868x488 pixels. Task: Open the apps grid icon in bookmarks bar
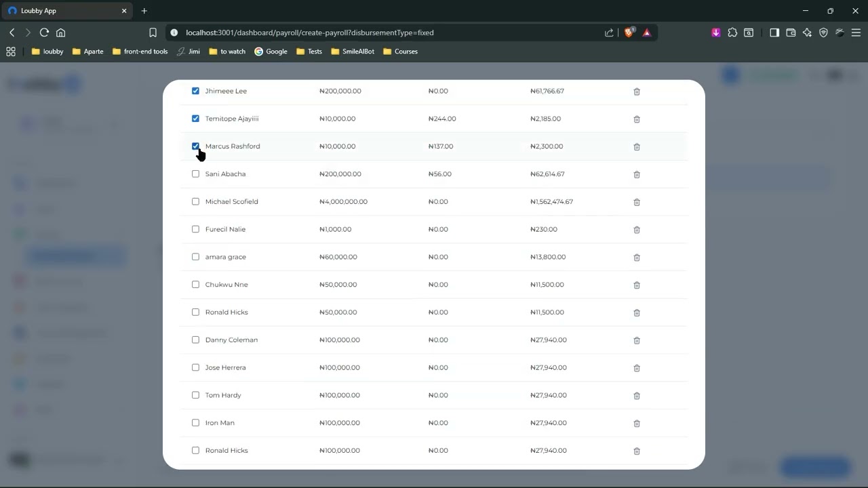point(11,52)
